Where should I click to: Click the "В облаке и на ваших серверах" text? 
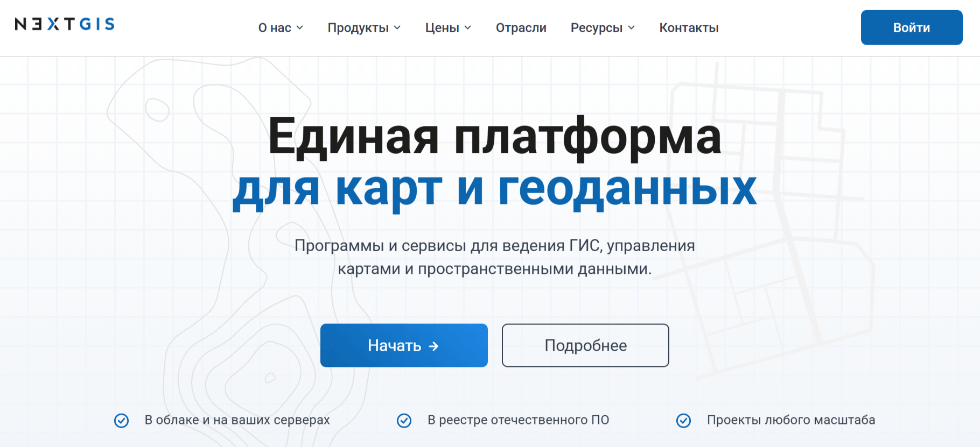237,420
